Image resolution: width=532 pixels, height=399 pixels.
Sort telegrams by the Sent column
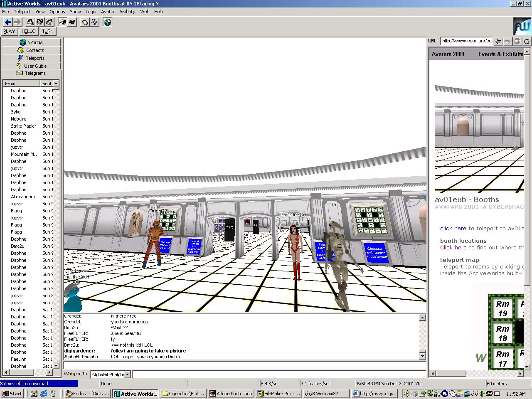pos(47,84)
